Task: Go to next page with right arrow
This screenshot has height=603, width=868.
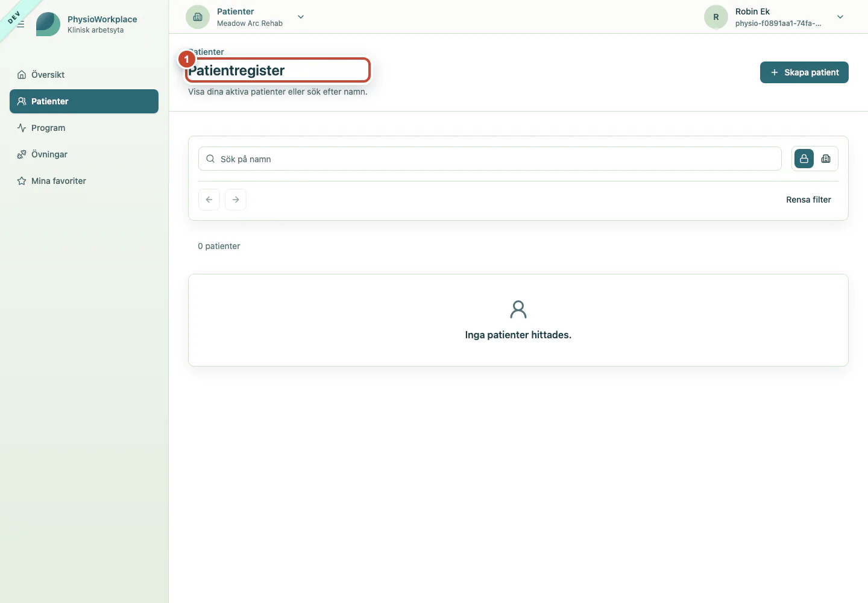Action: pos(236,200)
